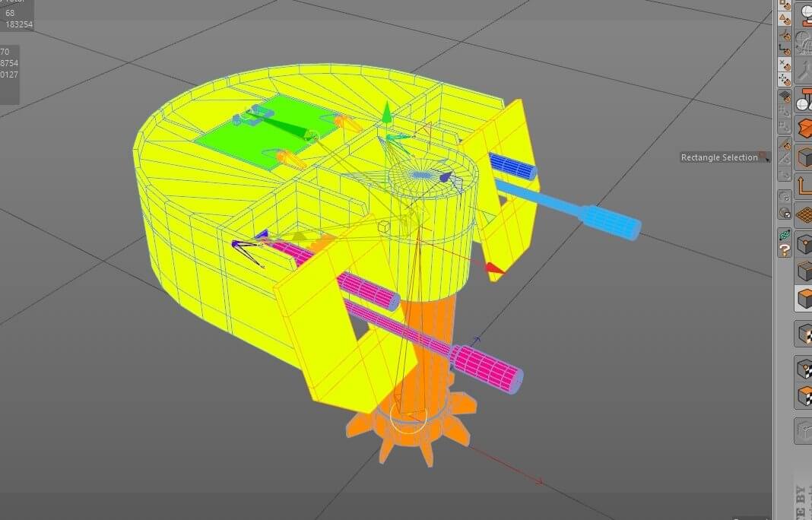Viewport: 812px width, 520px height.
Task: Click the two-spheres icon with orange bar
Action: point(804,100)
